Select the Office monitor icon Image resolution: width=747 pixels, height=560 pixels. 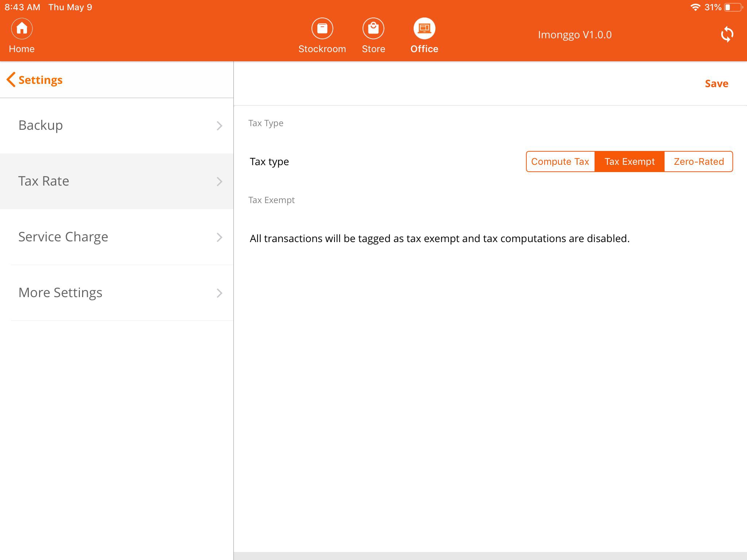pos(424,28)
